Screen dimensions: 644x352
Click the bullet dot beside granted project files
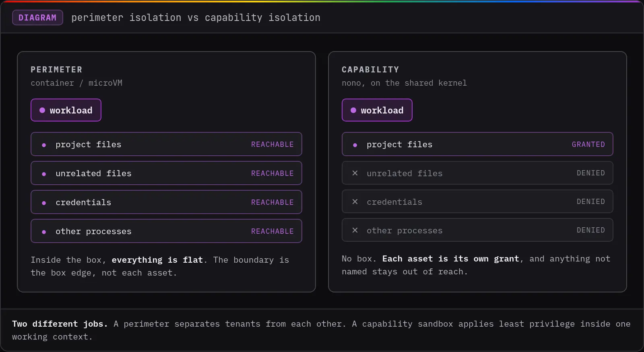(355, 145)
